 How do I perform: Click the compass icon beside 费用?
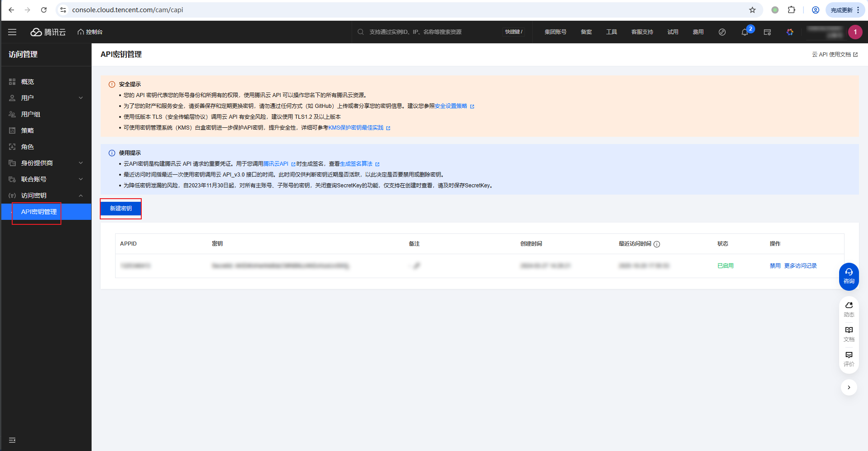pos(722,32)
